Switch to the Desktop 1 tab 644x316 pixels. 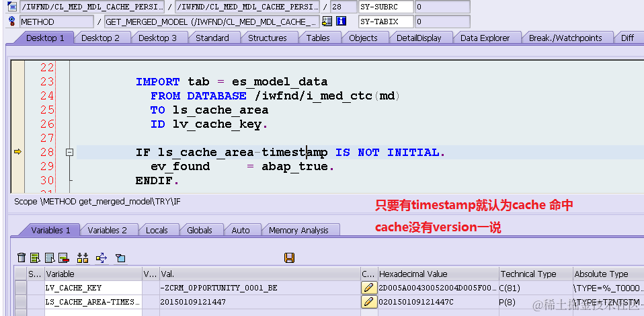[x=45, y=38]
